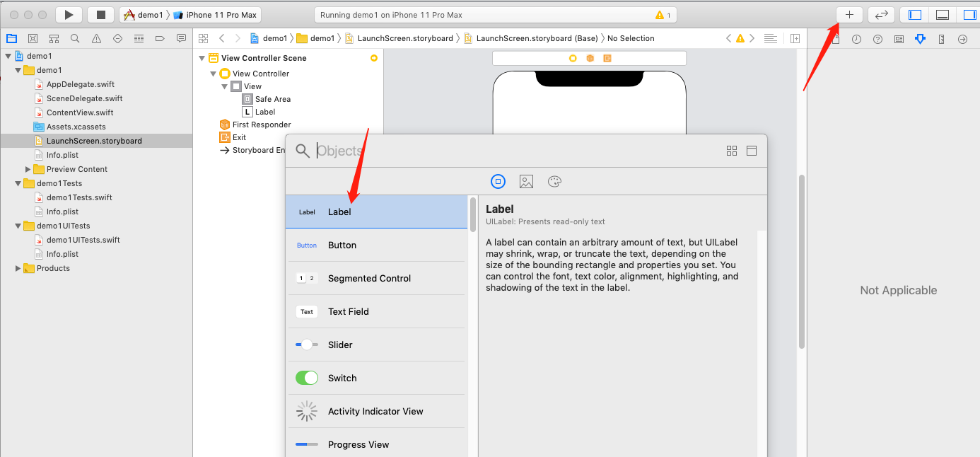Switch Library to icon grid view
Screen dimensions: 980x457
[732, 151]
